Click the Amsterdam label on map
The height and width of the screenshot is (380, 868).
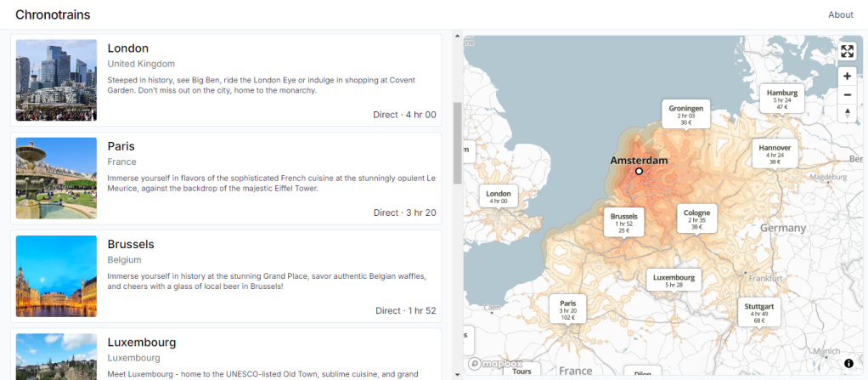click(x=639, y=160)
